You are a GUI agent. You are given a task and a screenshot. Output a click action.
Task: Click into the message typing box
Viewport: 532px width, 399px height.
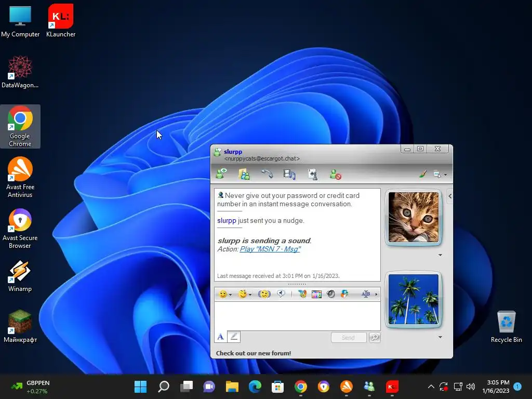(297, 316)
